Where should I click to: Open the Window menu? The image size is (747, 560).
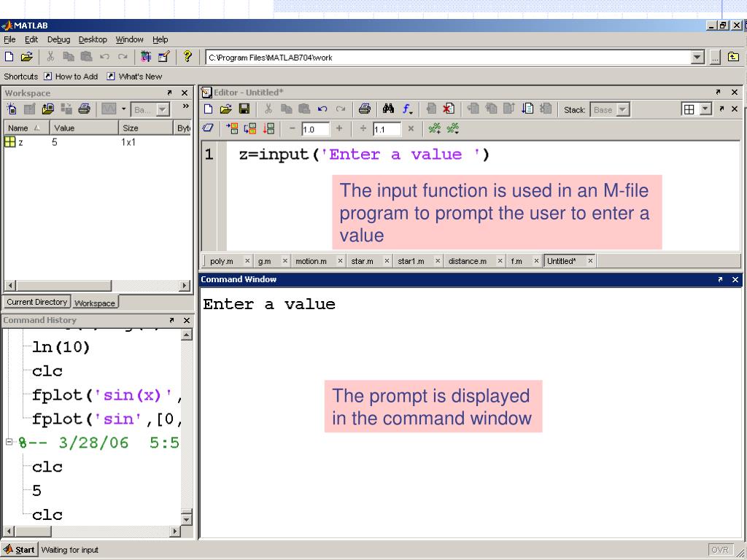click(x=130, y=39)
